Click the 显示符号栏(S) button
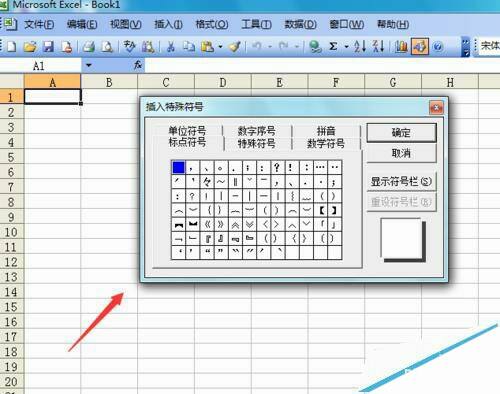Viewport: 500px width, 394px height. coord(401,182)
